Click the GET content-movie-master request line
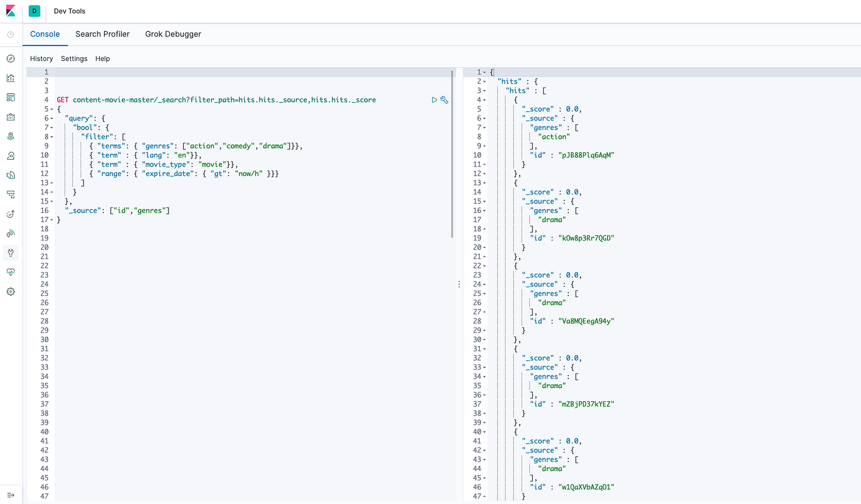 [216, 100]
